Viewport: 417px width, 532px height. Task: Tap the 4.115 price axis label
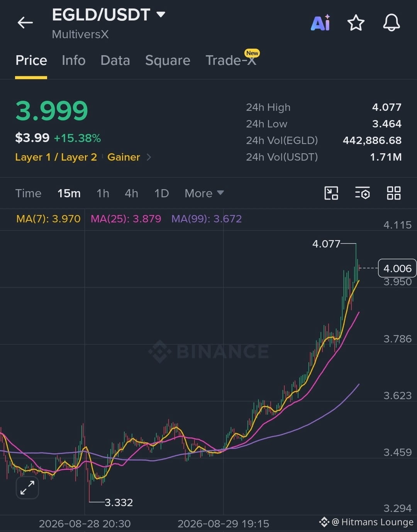(397, 225)
